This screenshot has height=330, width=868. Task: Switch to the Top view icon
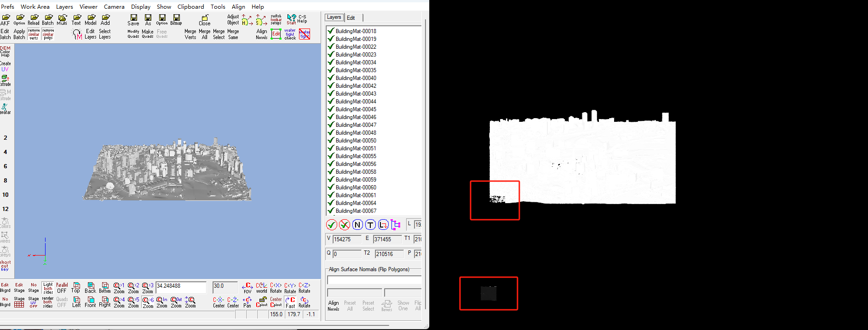point(76,288)
